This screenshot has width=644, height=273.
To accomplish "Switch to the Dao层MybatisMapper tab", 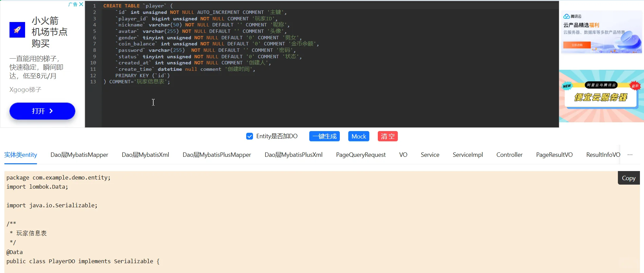I will [x=79, y=155].
